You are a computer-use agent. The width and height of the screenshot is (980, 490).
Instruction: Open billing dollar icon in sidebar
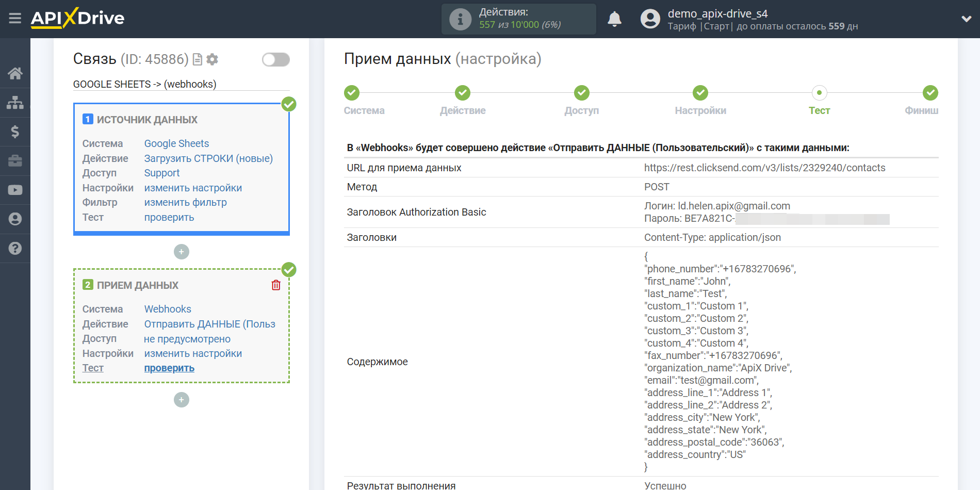tap(15, 132)
